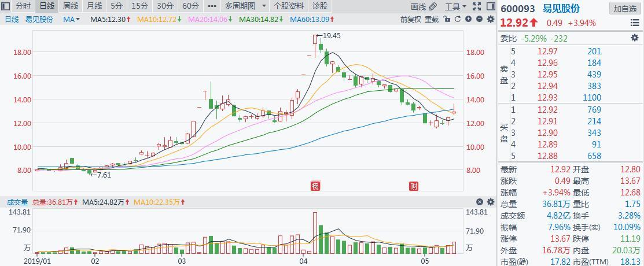Toggle the left sidebar panel icon
This screenshot has height=266, width=644.
[6, 6]
